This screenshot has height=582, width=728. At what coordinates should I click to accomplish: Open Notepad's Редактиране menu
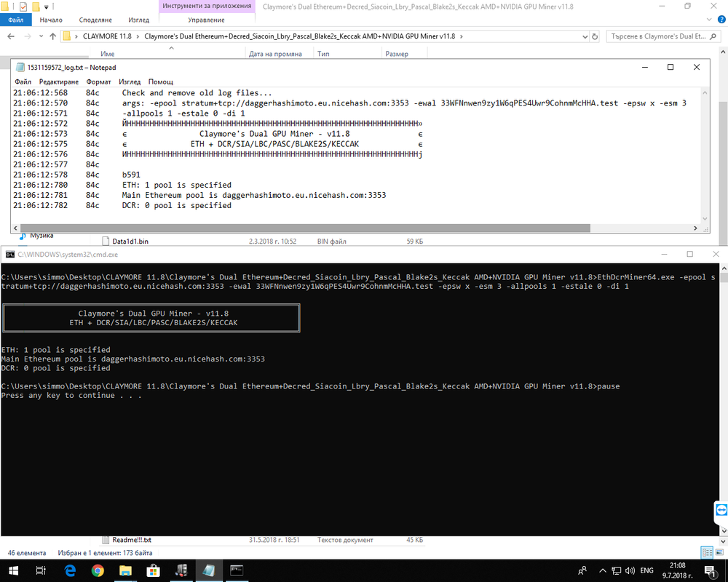(x=59, y=81)
